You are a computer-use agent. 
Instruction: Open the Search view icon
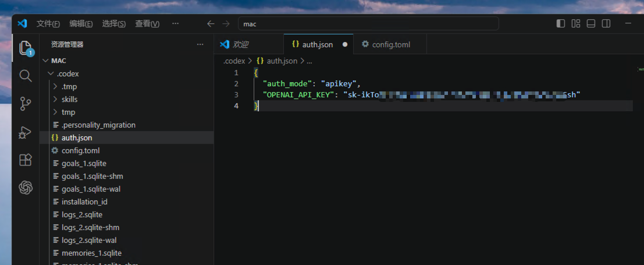pos(26,76)
